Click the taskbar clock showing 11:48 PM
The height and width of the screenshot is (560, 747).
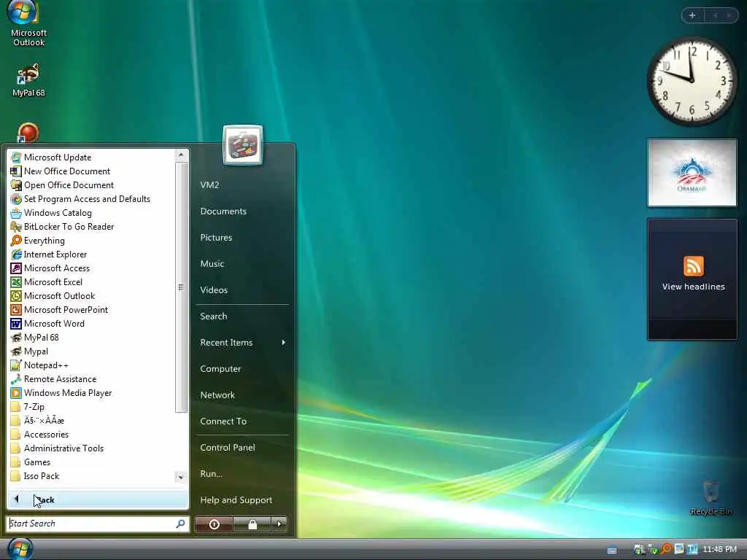tap(719, 550)
